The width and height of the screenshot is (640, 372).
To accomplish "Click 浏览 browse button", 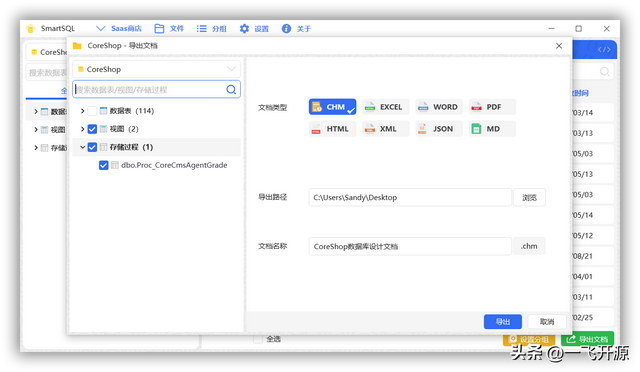I will point(529,198).
